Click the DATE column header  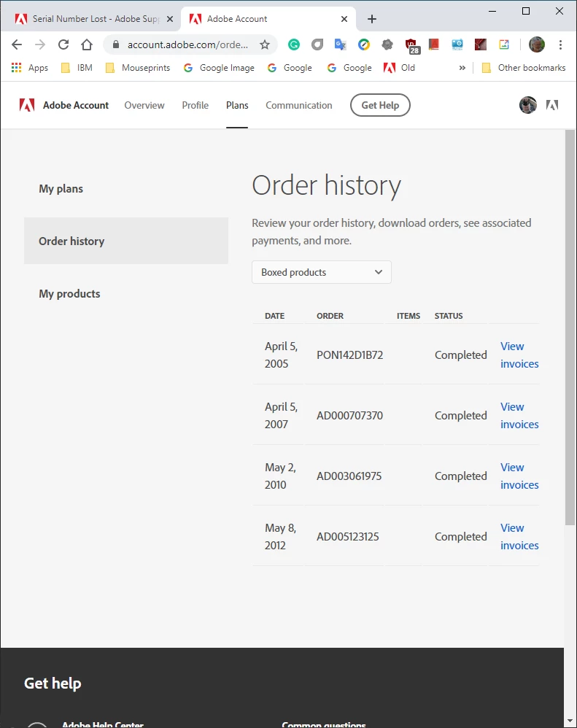[x=275, y=316]
